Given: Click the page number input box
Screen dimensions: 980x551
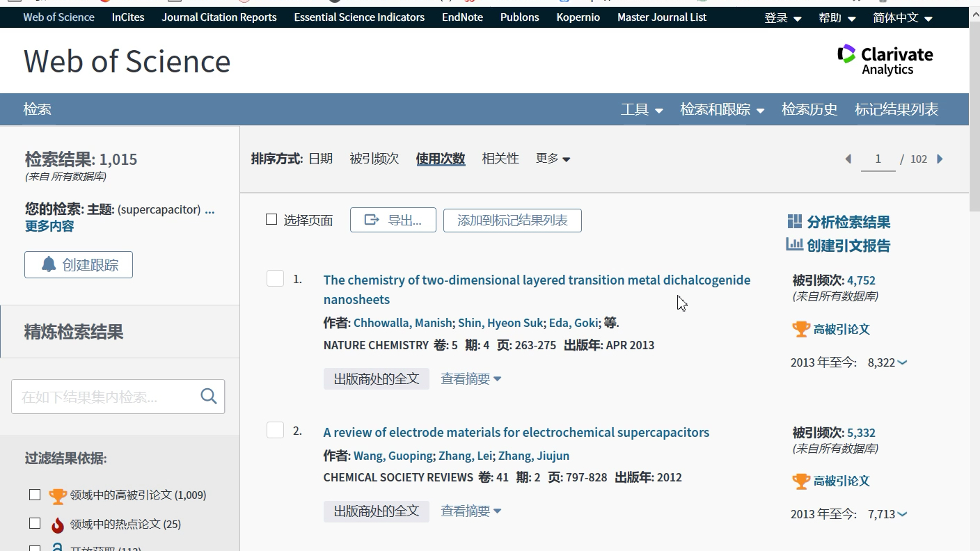Looking at the screenshot, I should [x=878, y=159].
